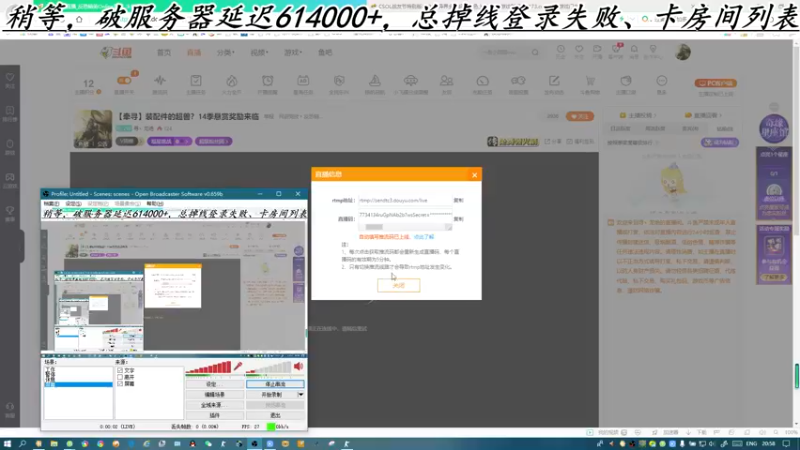Click the three-dots more icon in toolbar
Viewport: 800px width, 450px height.
pyautogui.click(x=662, y=81)
